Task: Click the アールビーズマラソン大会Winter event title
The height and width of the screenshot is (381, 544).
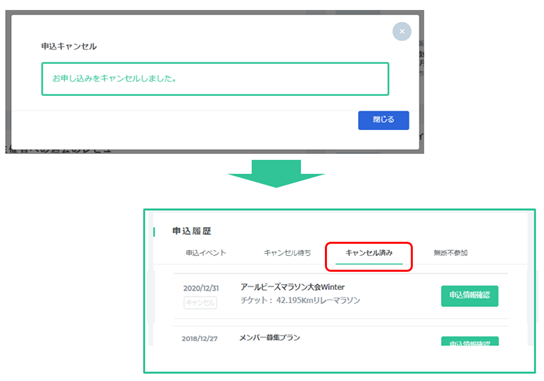Action: 292,287
